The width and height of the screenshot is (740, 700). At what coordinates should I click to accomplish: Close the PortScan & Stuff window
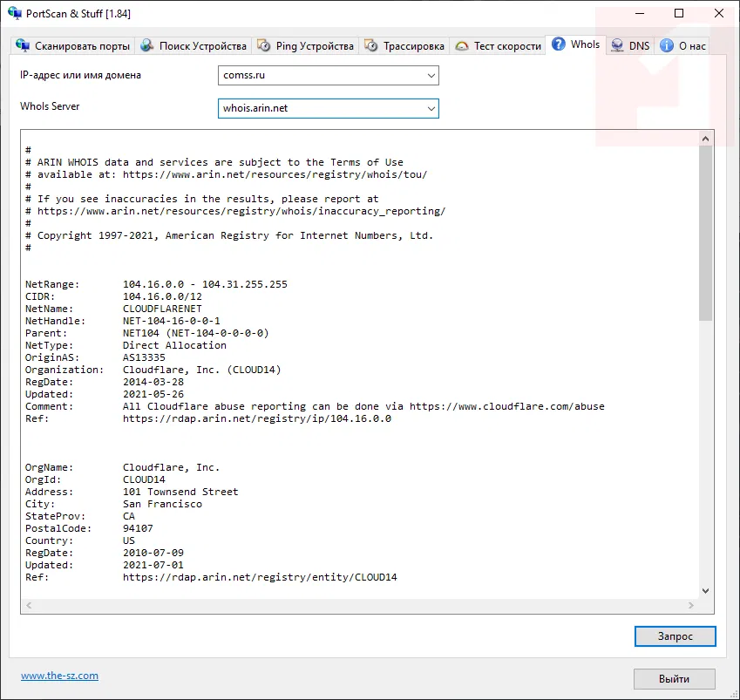coord(719,13)
